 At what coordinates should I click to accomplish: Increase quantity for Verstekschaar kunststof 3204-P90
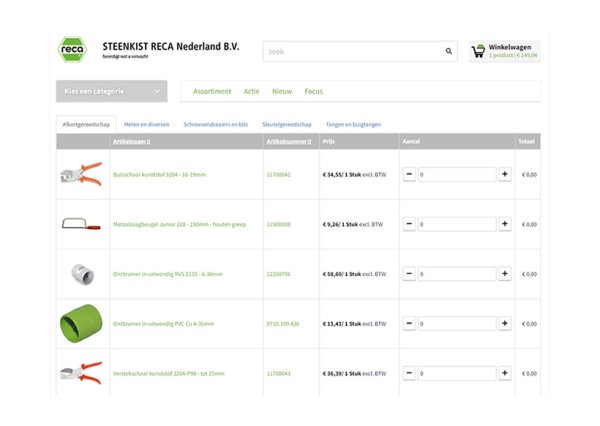pyautogui.click(x=504, y=373)
